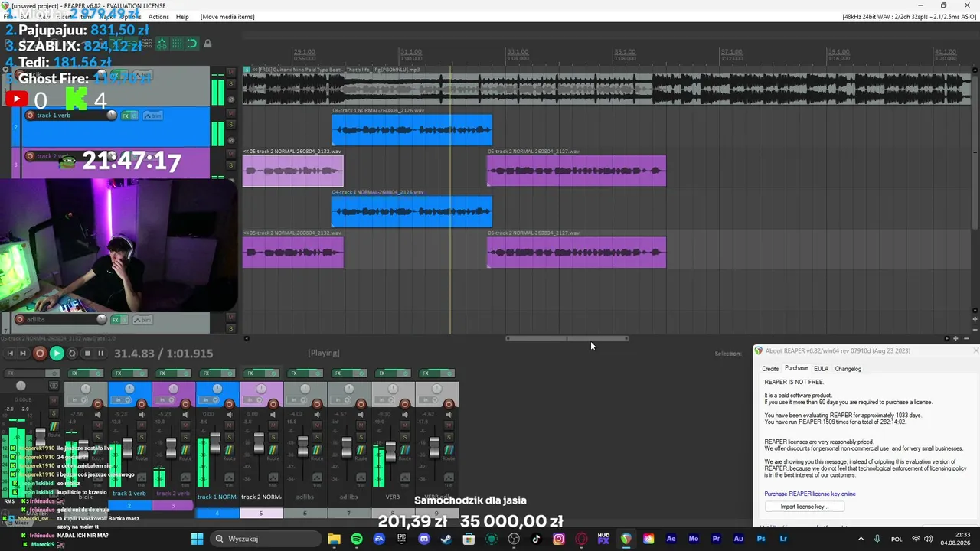This screenshot has height=551, width=980.
Task: Open Premiere Pro from the taskbar
Action: pos(716,539)
